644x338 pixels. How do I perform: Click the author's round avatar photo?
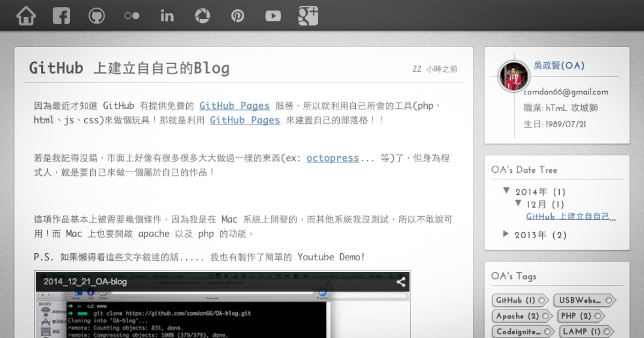[x=514, y=76]
